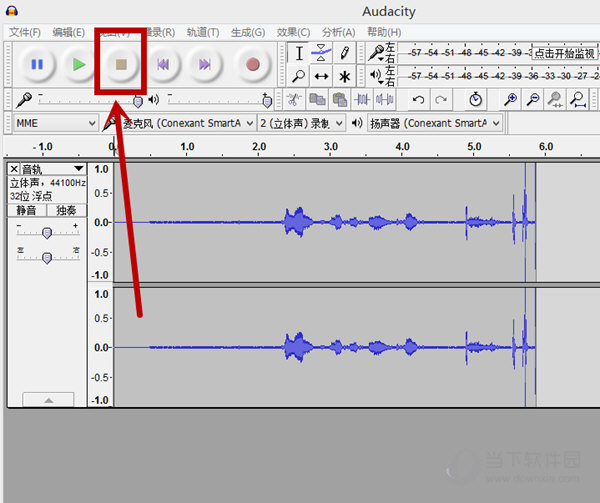Open the 麦克风 recording device dropdown
Image resolution: width=600 pixels, height=503 pixels.
pyautogui.click(x=189, y=123)
